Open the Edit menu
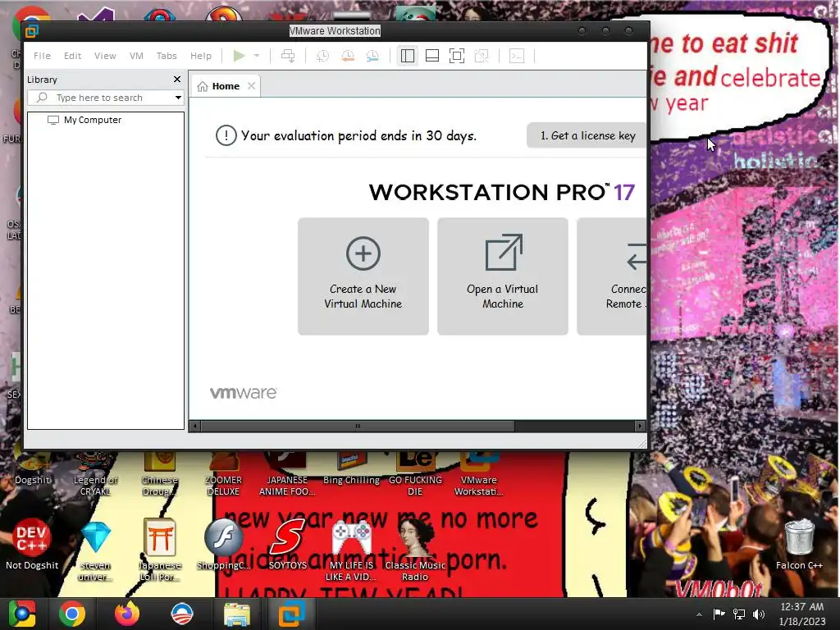This screenshot has width=840, height=630. pos(72,56)
